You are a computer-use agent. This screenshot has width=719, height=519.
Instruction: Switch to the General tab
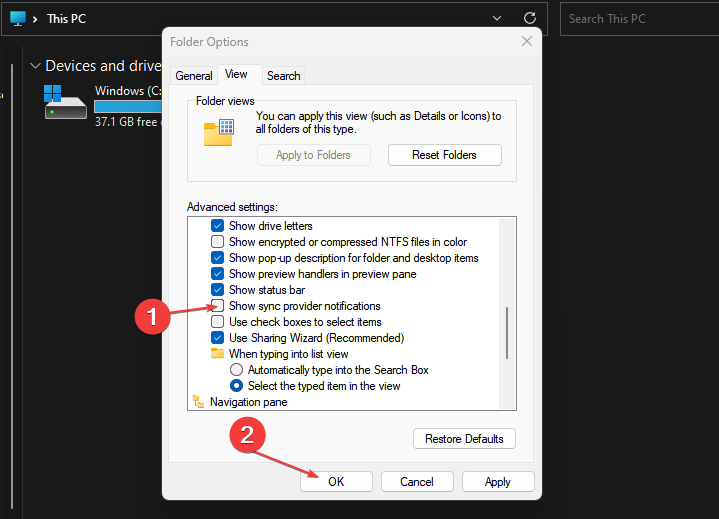[194, 76]
